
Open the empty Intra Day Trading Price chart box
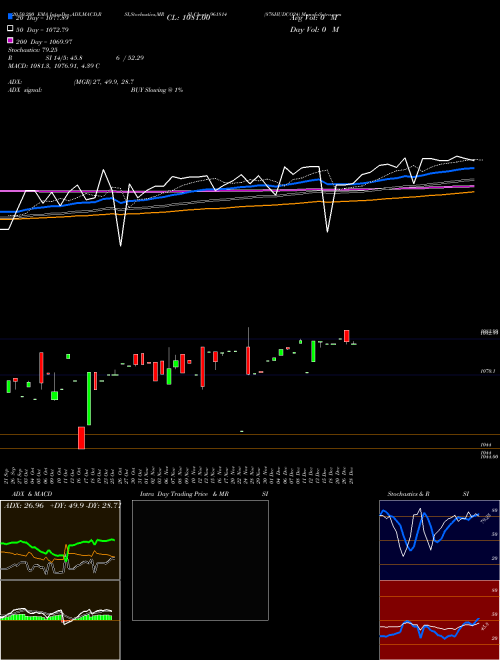(x=200, y=560)
